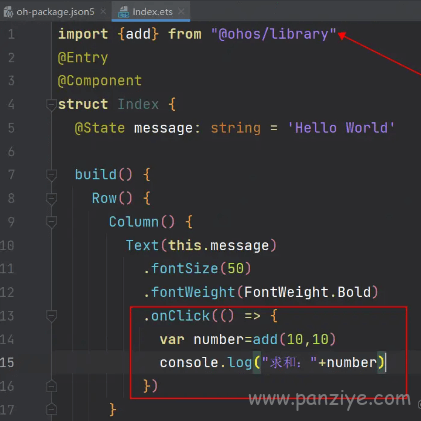Click the 'Hello World' string literal
Viewport: 421px width, 421px height.
coord(341,128)
